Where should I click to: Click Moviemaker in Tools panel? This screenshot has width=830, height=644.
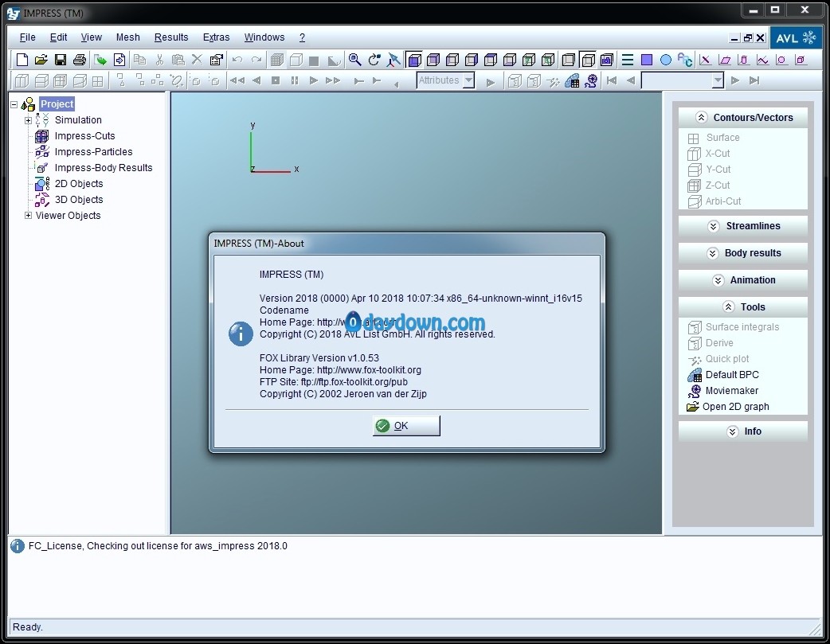pos(723,391)
